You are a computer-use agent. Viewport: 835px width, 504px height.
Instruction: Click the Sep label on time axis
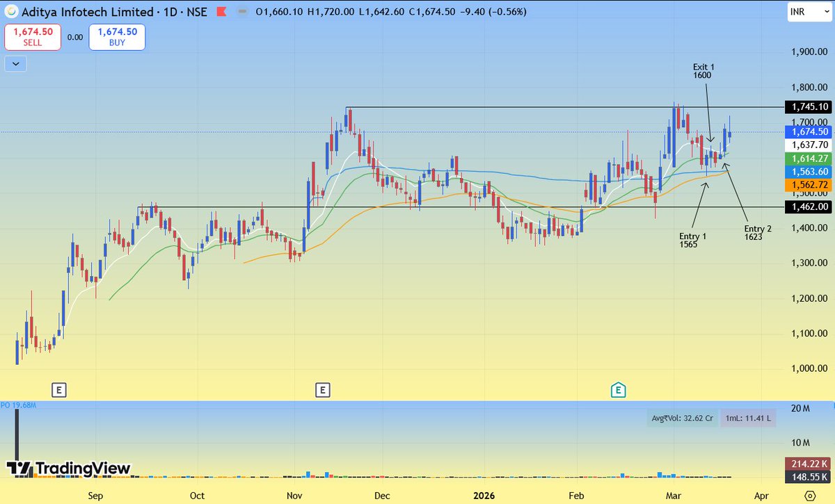(95, 496)
